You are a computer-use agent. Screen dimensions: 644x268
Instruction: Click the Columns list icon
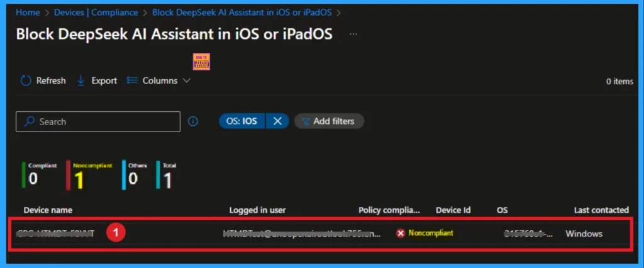132,81
